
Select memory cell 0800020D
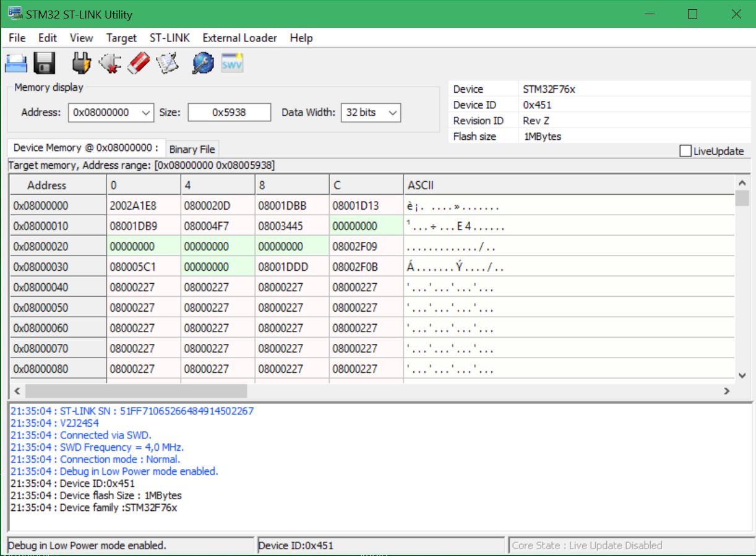click(x=218, y=205)
